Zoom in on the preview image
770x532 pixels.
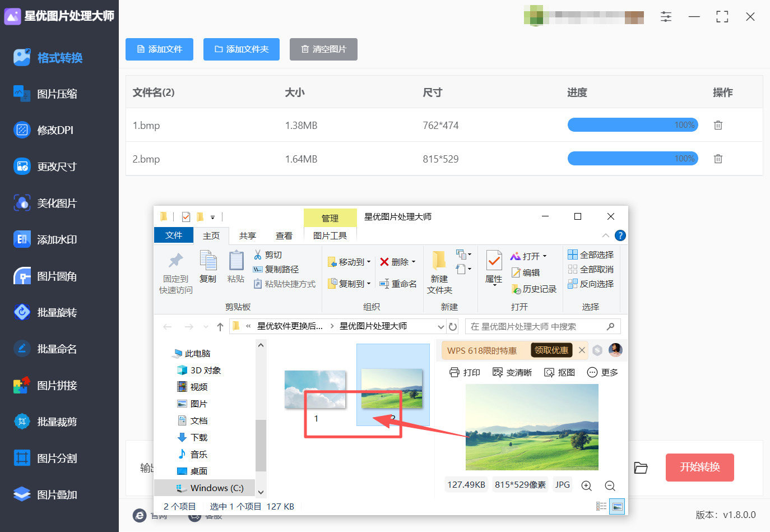tap(586, 485)
